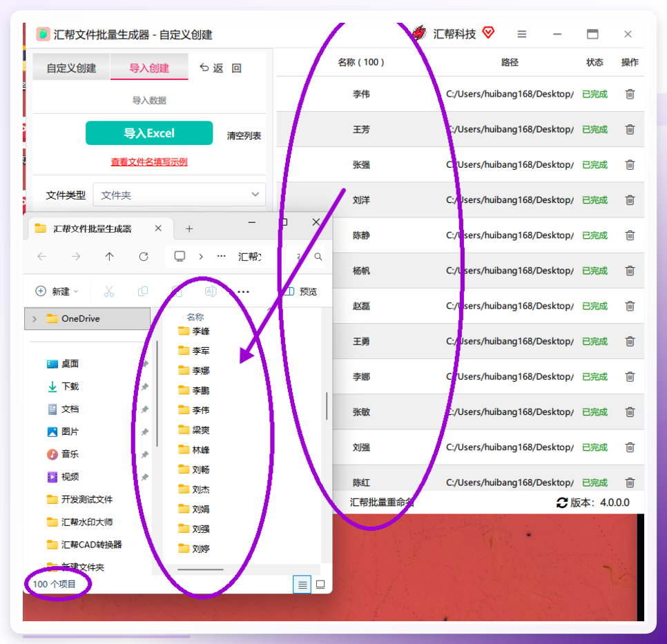Switch Explorer to large thumbnails view
This screenshot has height=644, width=667.
pos(321,585)
